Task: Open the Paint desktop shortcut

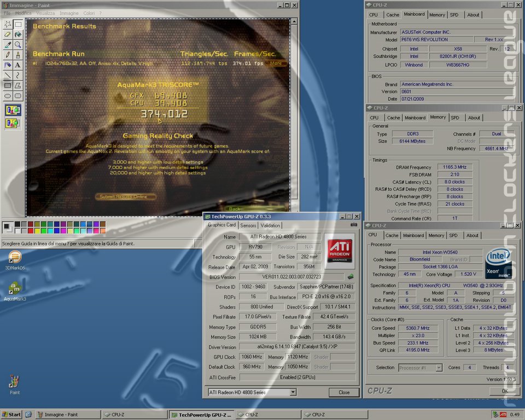Action: point(14,384)
